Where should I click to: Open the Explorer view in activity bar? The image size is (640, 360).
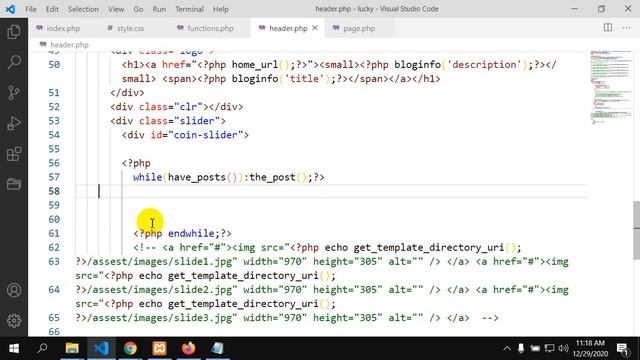[x=14, y=32]
